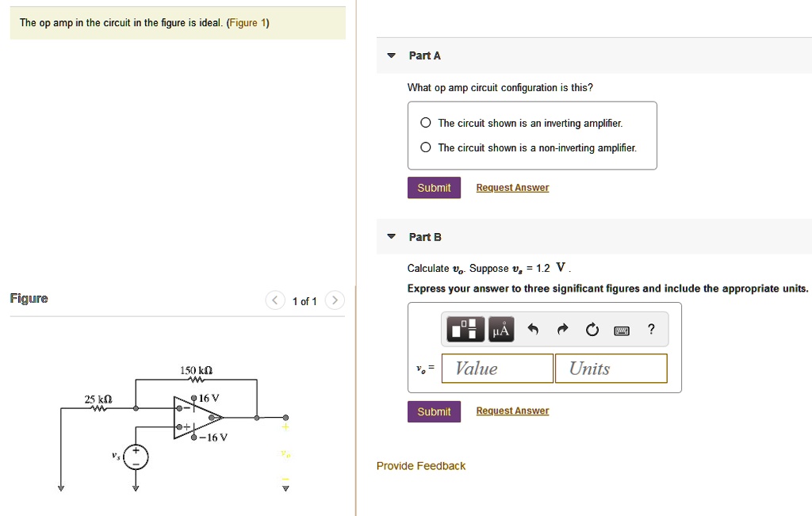Click the redo arrow in the answer toolbar
The image size is (812, 516).
click(x=562, y=329)
